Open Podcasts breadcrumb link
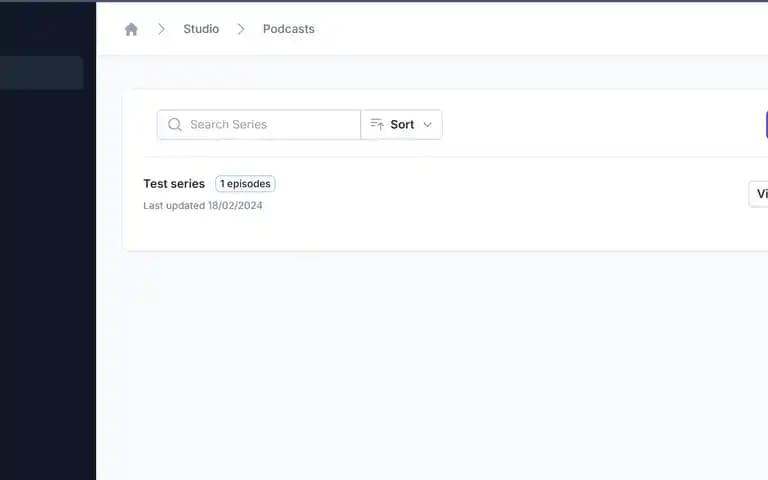The height and width of the screenshot is (480, 768). pos(288,29)
